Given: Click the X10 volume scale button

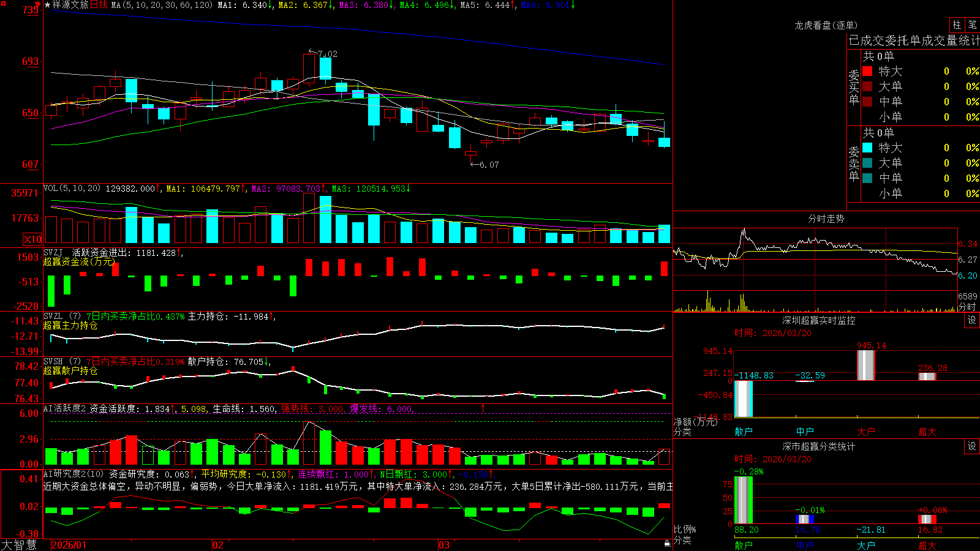Looking at the screenshot, I should pos(33,239).
